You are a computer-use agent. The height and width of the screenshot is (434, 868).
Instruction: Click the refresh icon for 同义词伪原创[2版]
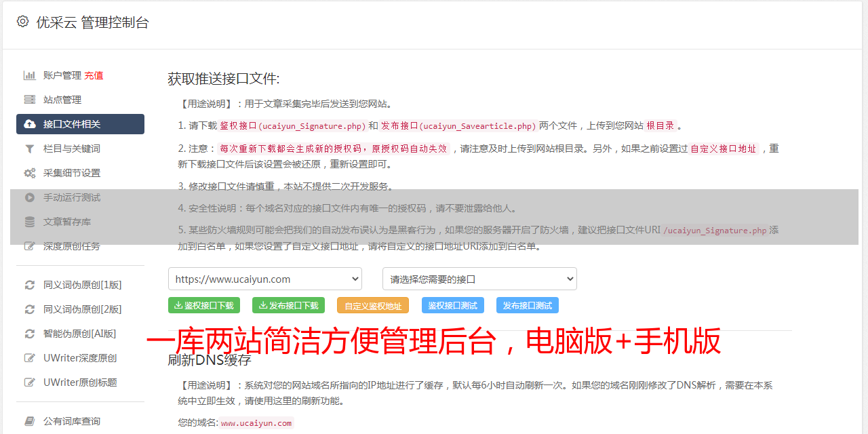(x=30, y=309)
